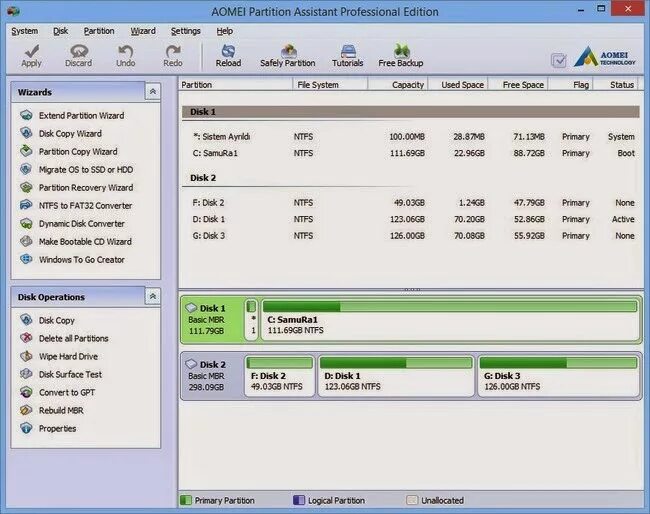
Task: Select G: Disk 3 partition block
Action: pos(558,376)
